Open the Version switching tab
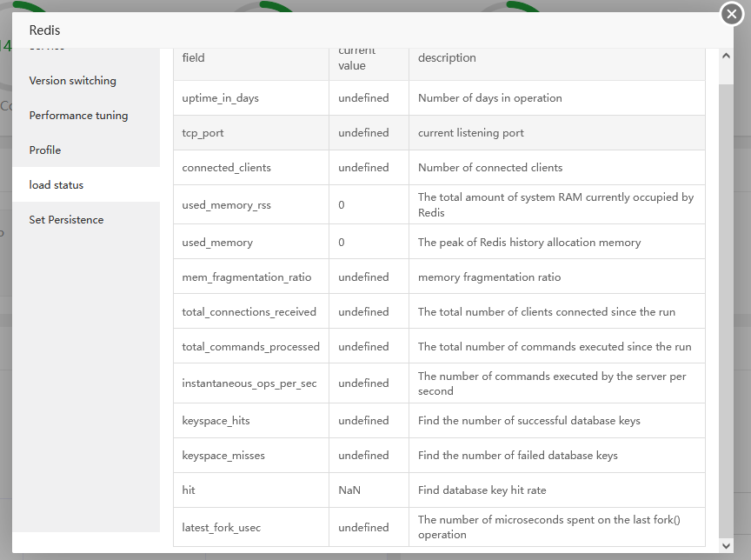751x560 pixels. [x=72, y=81]
